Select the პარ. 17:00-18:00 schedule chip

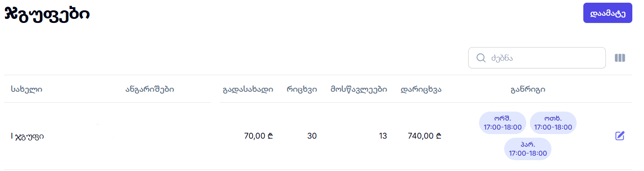point(528,149)
